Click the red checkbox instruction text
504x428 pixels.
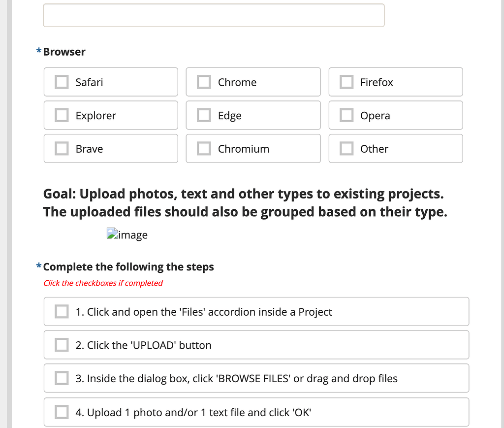(x=102, y=283)
